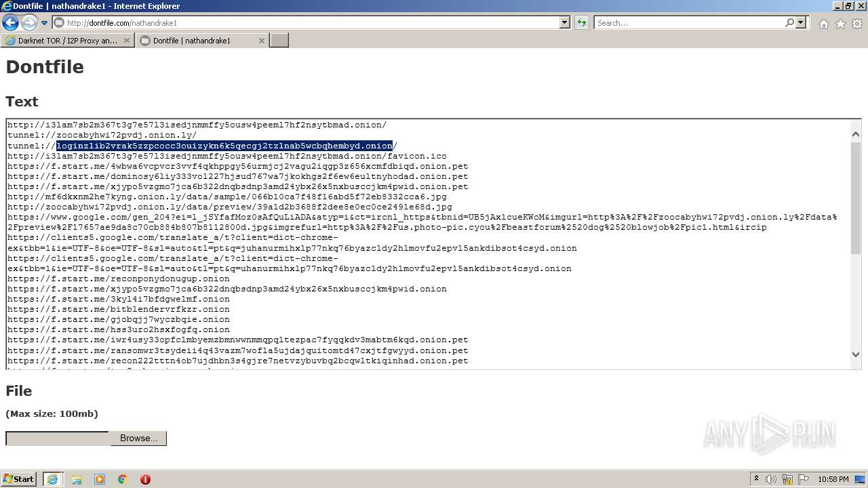Click the Browse... button
The height and width of the screenshot is (488, 868).
tap(138, 439)
